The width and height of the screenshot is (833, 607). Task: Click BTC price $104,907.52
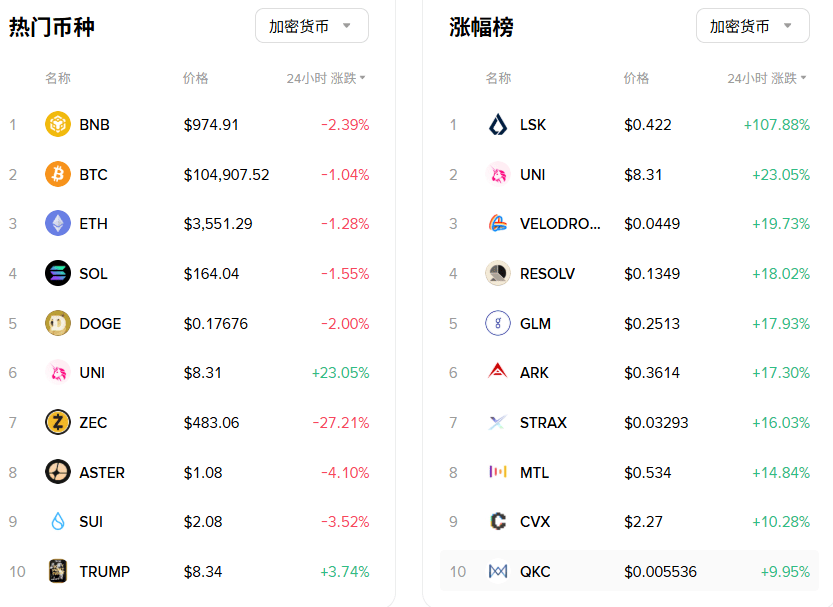(226, 175)
